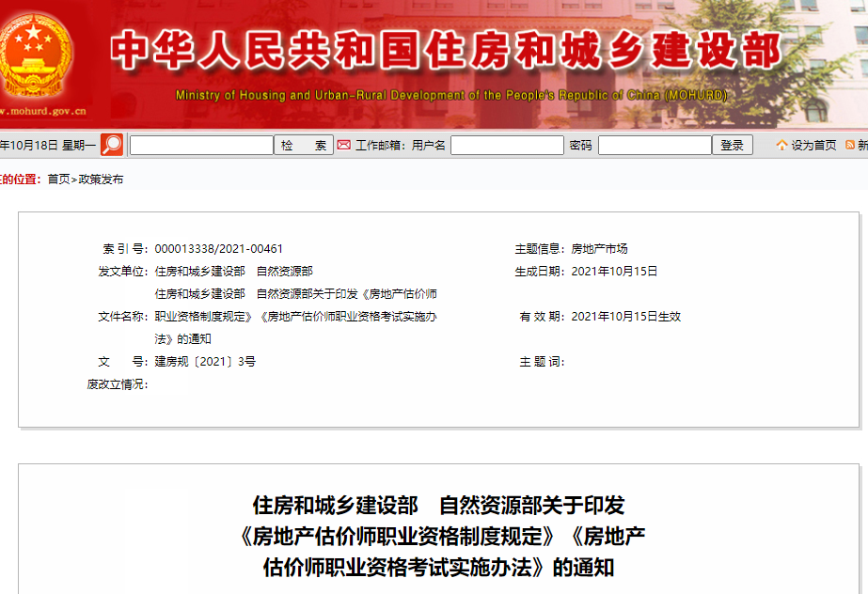The height and width of the screenshot is (594, 868).
Task: Click the document number 建房规〔2021〕3号
Action: tap(205, 362)
